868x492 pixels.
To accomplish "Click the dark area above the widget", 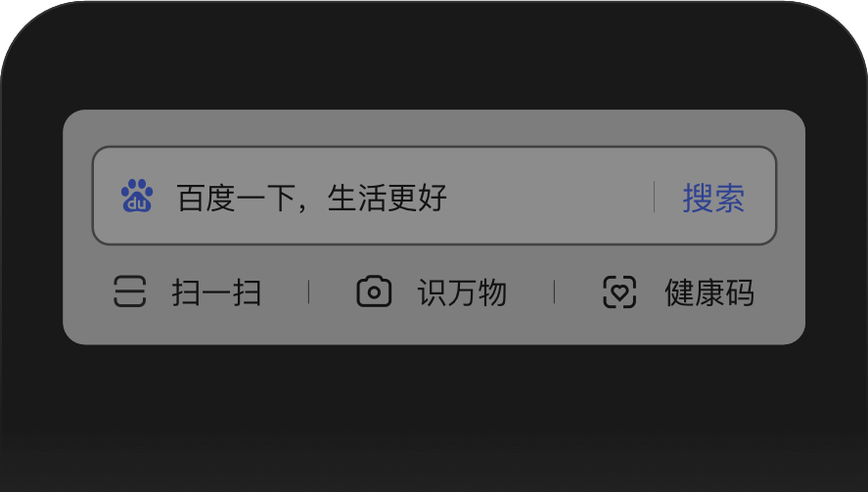I will (x=434, y=56).
